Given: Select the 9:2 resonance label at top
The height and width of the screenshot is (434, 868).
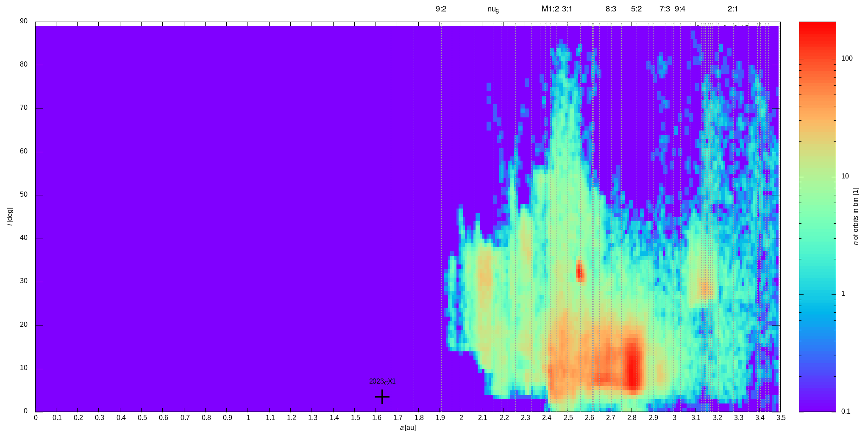Looking at the screenshot, I should (441, 9).
